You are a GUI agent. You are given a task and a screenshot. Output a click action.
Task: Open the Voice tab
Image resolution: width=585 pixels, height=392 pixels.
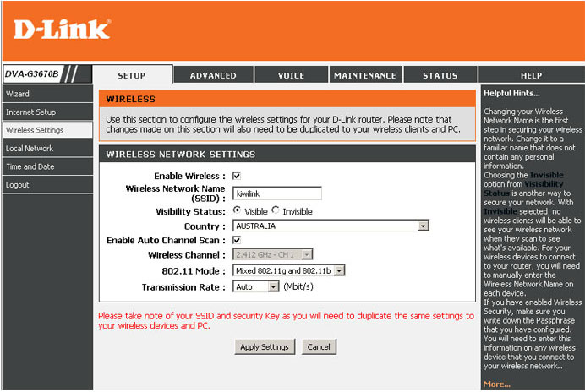[x=291, y=75]
